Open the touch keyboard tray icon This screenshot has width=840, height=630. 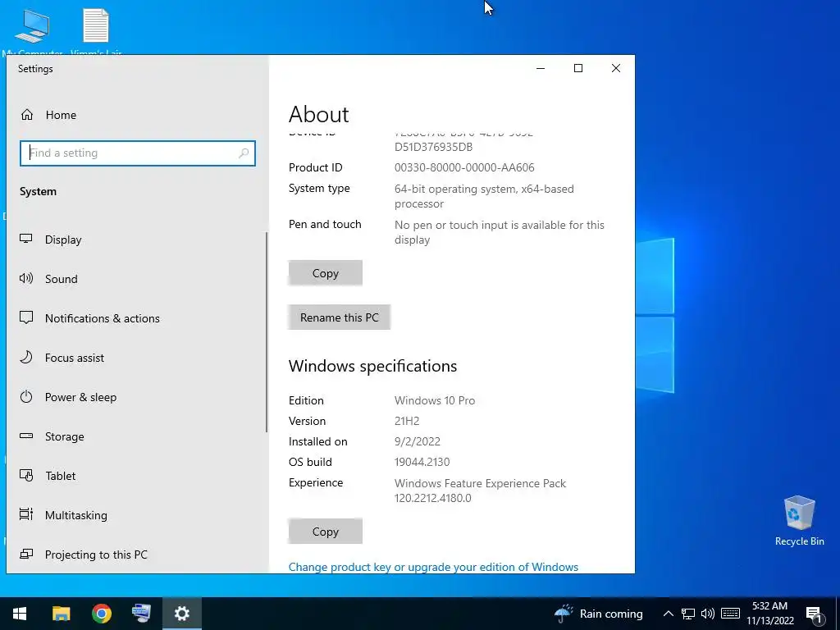click(x=730, y=614)
